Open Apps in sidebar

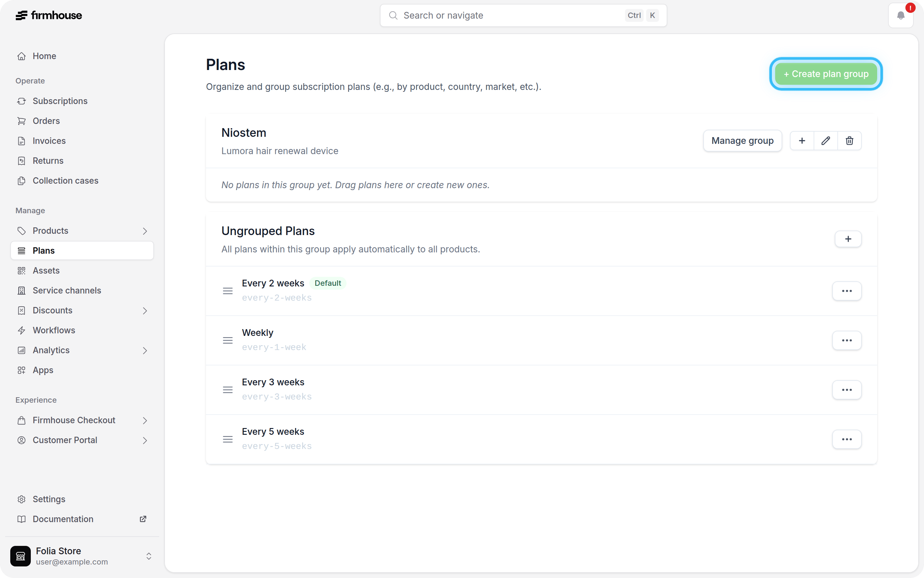pyautogui.click(x=82, y=370)
